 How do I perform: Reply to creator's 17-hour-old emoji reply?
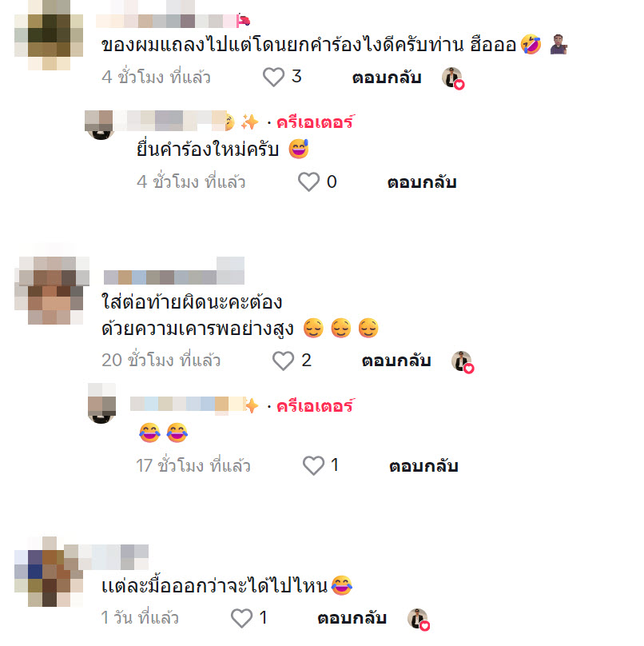pyautogui.click(x=423, y=466)
